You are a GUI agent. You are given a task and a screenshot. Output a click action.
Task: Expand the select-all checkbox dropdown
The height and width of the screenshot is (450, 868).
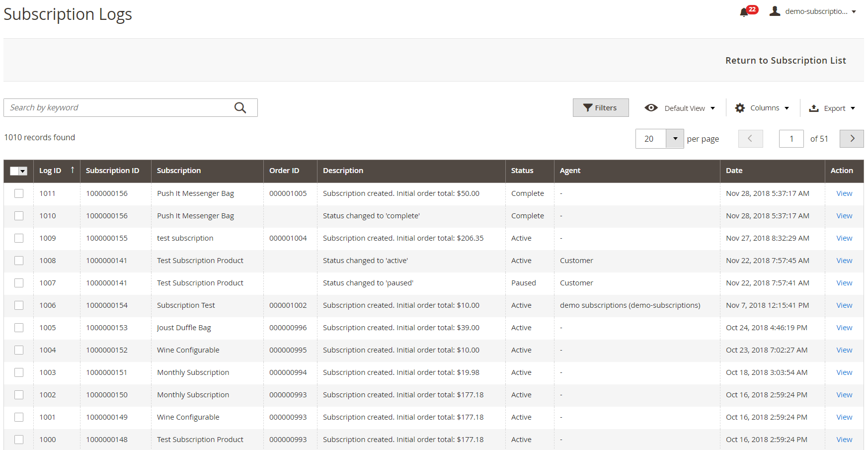(23, 171)
